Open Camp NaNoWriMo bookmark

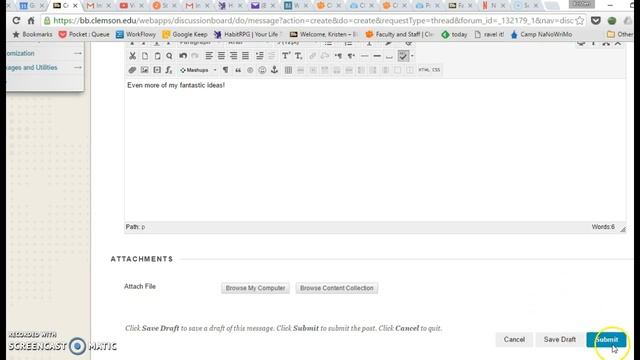pos(541,35)
